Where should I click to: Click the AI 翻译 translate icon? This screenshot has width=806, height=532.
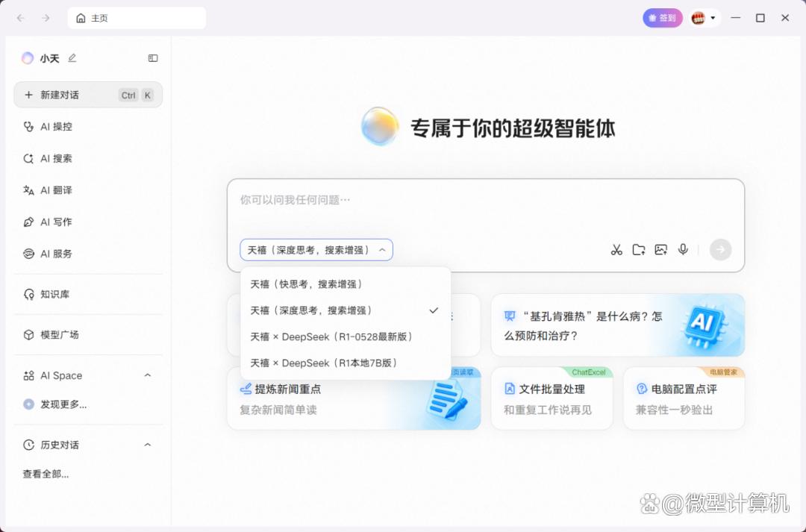pyautogui.click(x=28, y=190)
